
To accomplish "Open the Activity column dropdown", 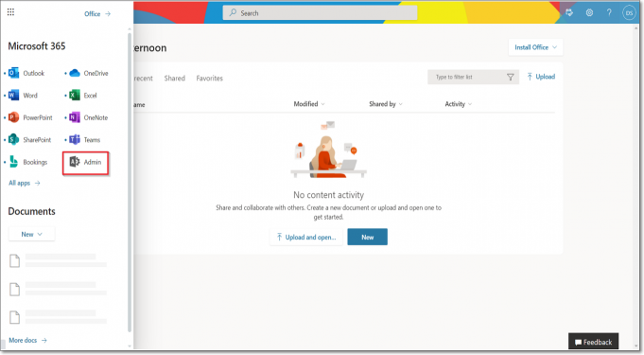I will click(459, 104).
